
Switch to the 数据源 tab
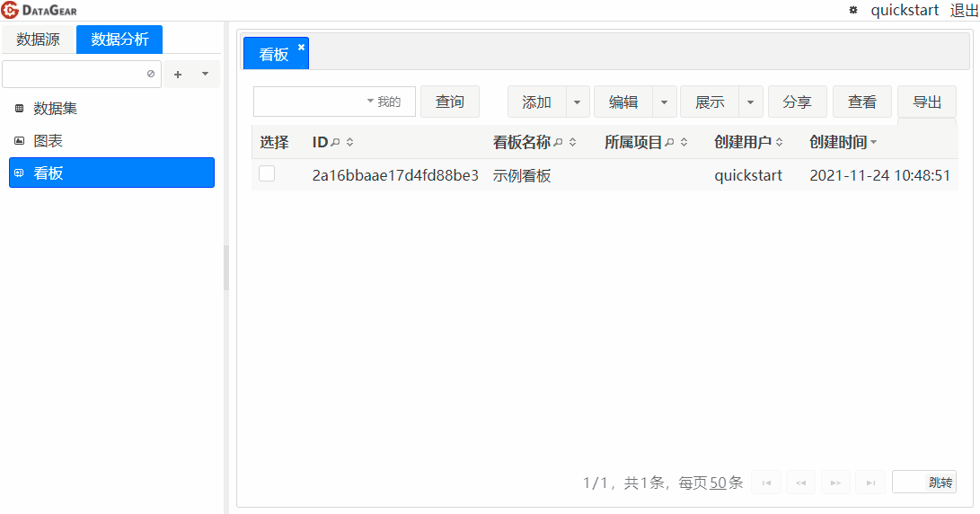pos(38,40)
